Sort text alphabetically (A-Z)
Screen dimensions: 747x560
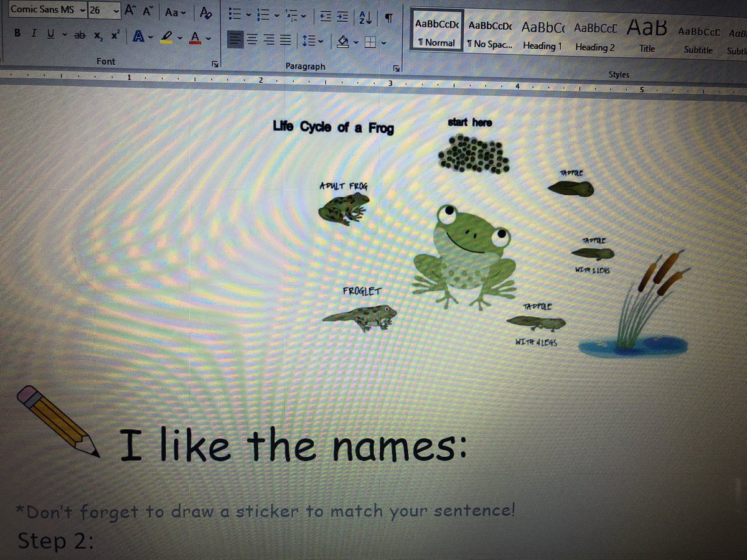point(366,18)
